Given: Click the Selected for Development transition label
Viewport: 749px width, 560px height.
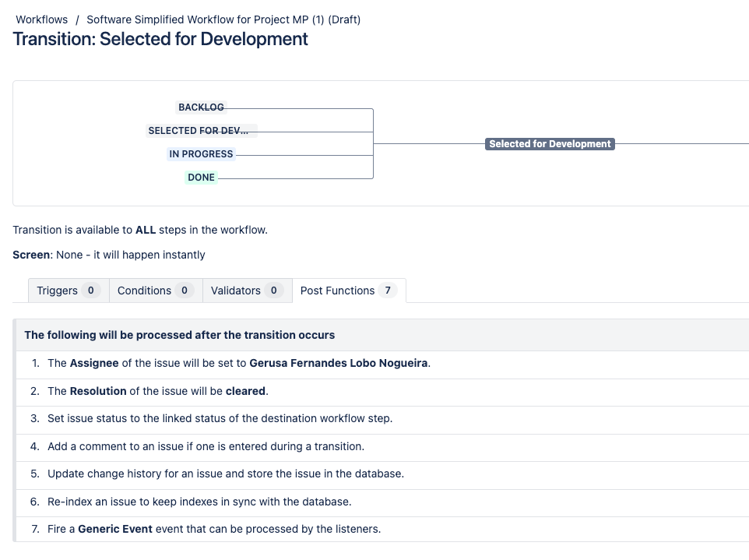Looking at the screenshot, I should tap(550, 144).
